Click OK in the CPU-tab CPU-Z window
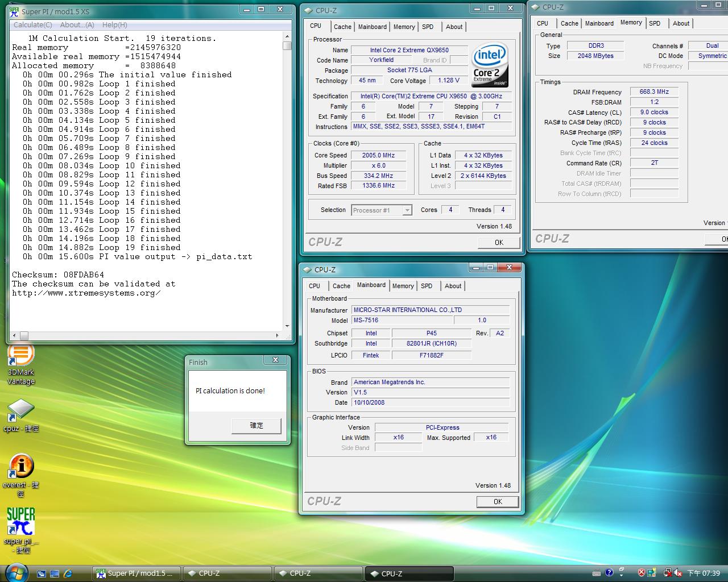 click(x=499, y=242)
